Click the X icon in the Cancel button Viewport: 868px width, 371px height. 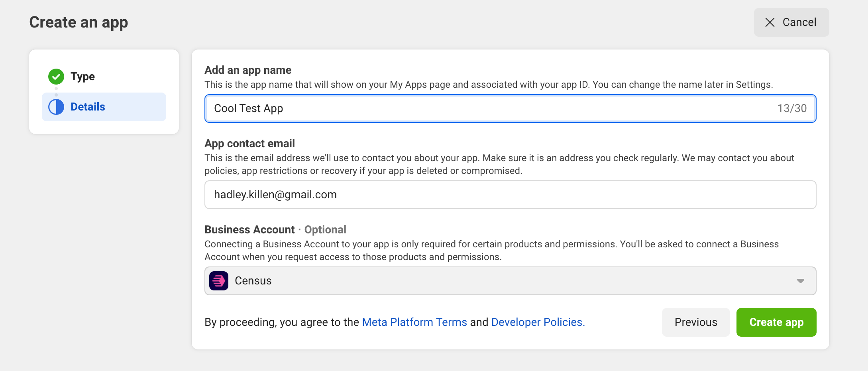(x=770, y=22)
